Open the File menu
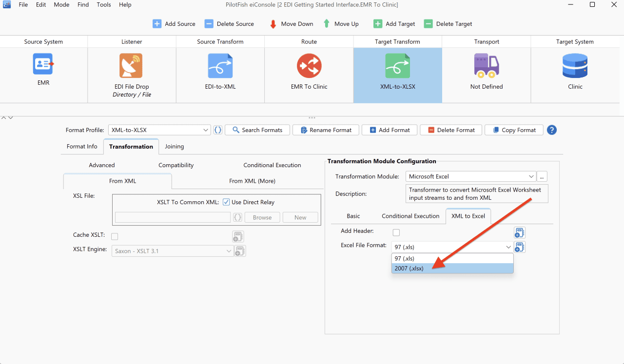 (23, 4)
